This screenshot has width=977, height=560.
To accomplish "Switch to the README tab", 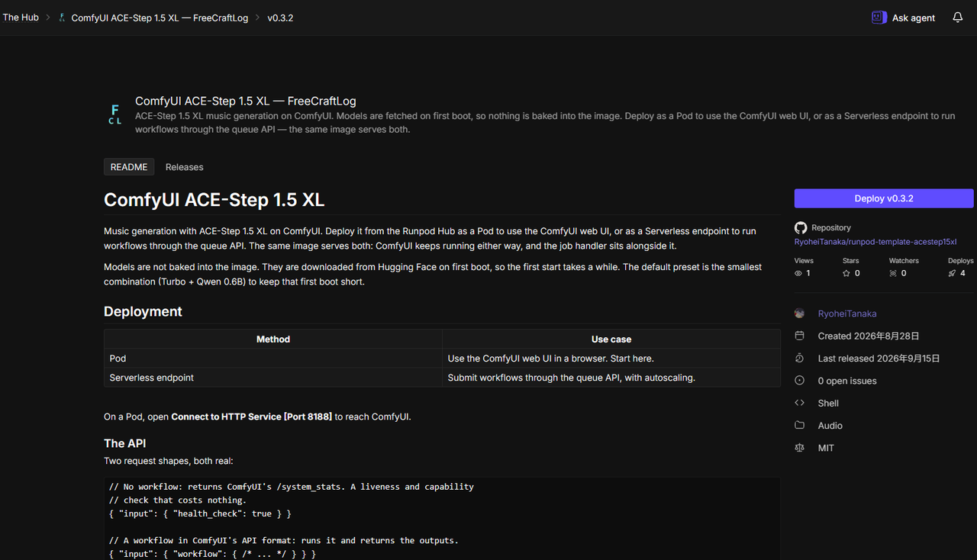I will [129, 167].
